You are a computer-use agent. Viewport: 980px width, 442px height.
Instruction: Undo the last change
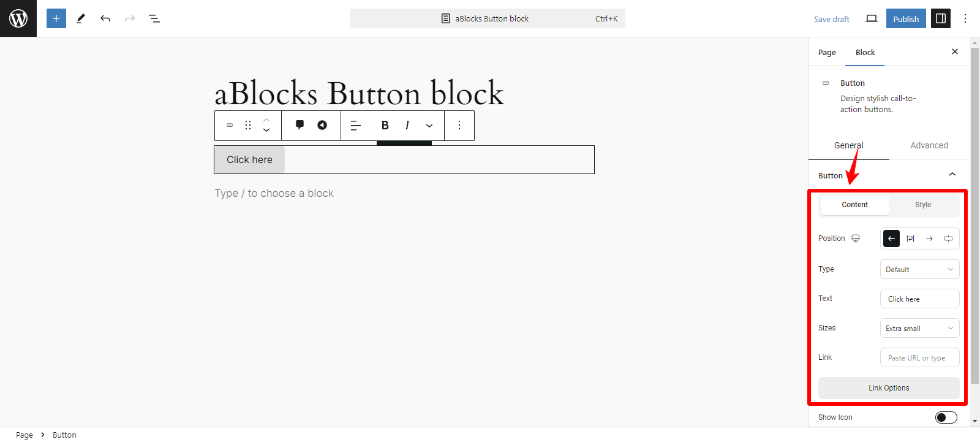(x=105, y=18)
